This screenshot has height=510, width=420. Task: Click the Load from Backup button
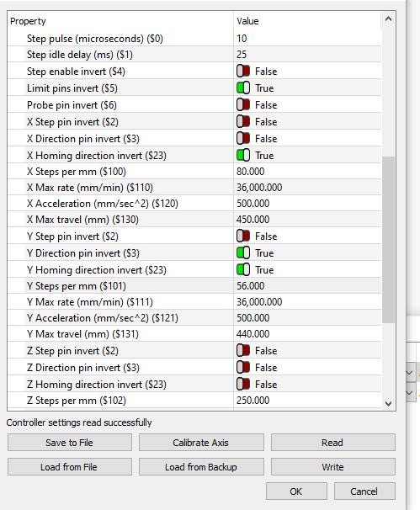click(x=201, y=467)
